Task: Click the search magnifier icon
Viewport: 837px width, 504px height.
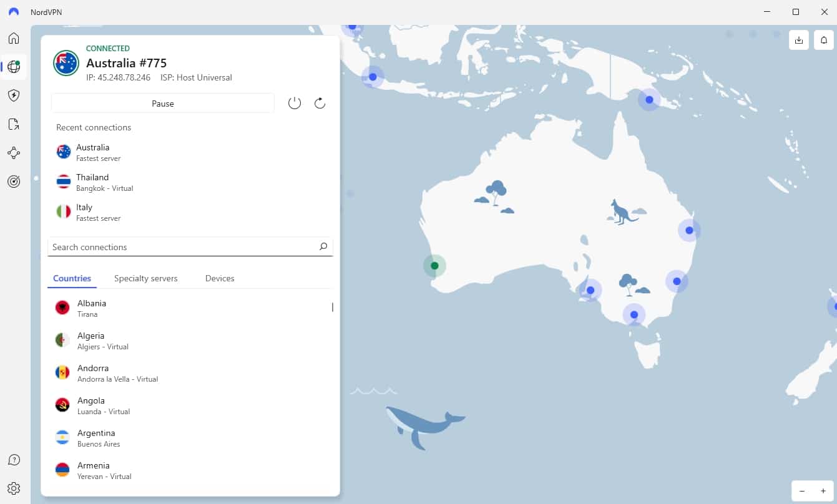Action: pos(323,246)
